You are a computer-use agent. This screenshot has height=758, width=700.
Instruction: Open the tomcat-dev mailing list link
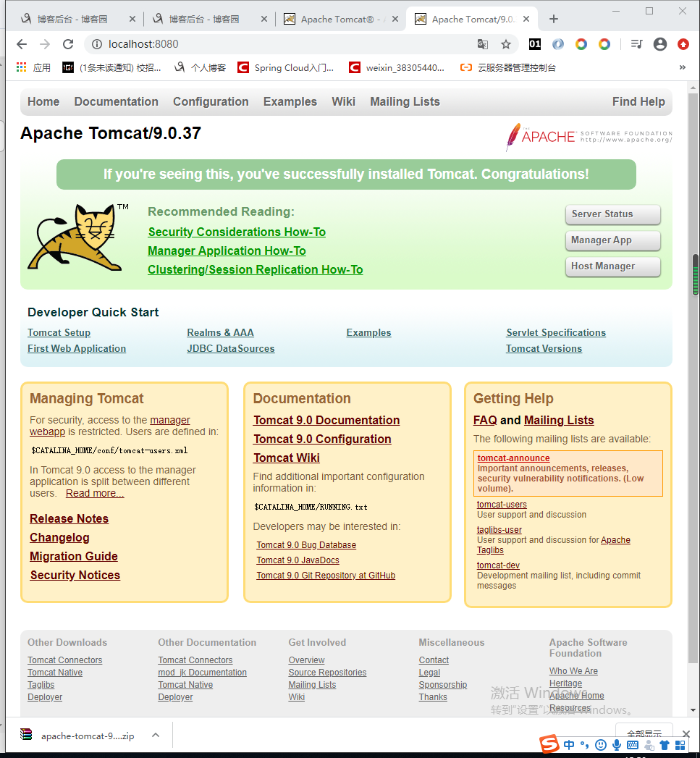[x=498, y=565]
